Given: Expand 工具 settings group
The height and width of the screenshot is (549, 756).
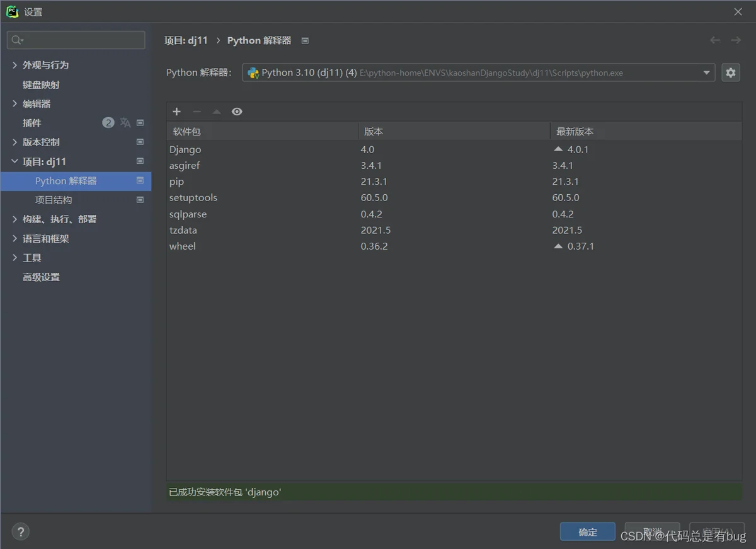Looking at the screenshot, I should pos(15,258).
